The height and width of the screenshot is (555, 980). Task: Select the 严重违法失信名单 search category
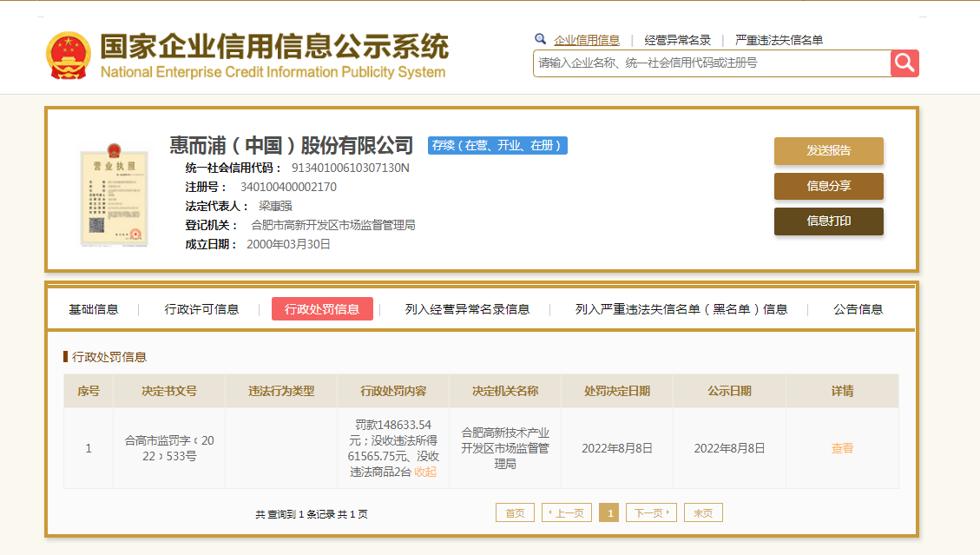click(x=779, y=40)
